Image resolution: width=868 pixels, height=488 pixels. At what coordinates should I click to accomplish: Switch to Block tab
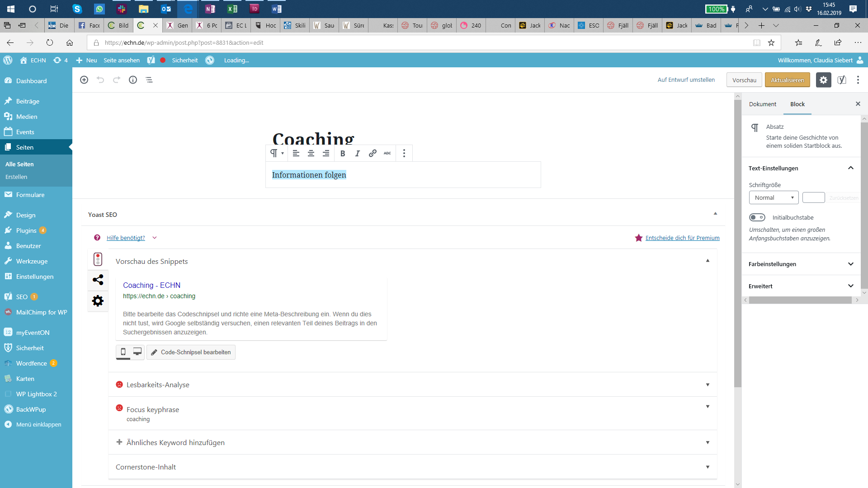(x=797, y=104)
